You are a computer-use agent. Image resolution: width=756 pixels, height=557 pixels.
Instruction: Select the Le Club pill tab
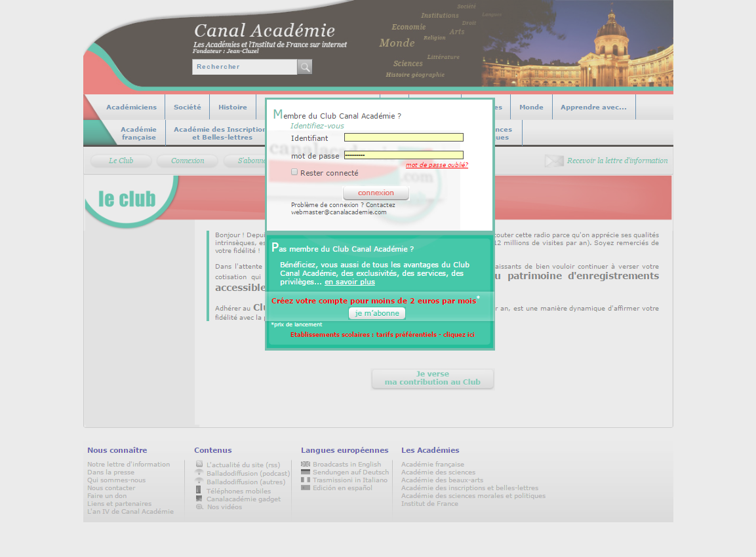coord(121,161)
